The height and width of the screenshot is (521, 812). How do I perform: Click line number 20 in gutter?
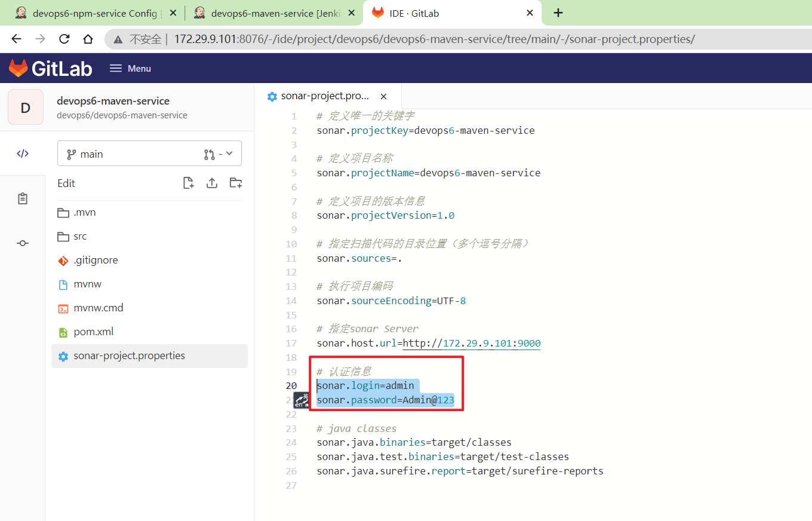(x=291, y=386)
